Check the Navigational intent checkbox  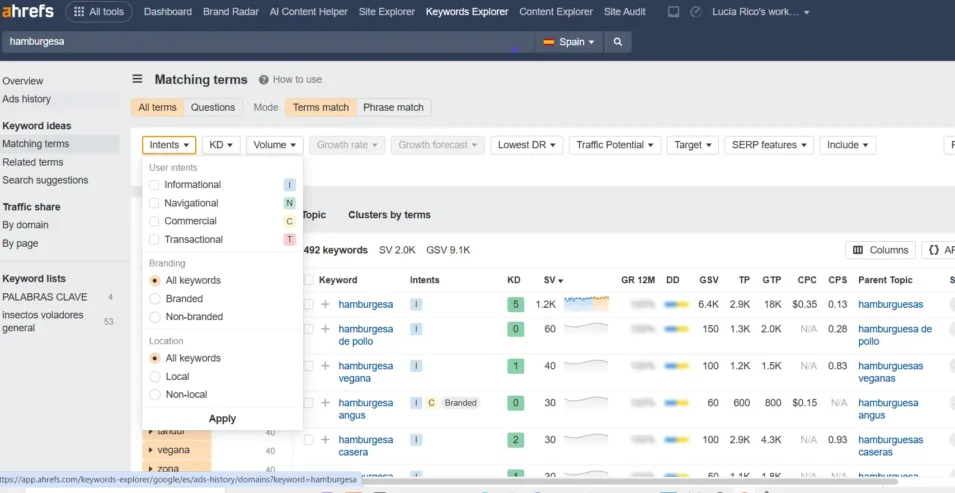154,203
